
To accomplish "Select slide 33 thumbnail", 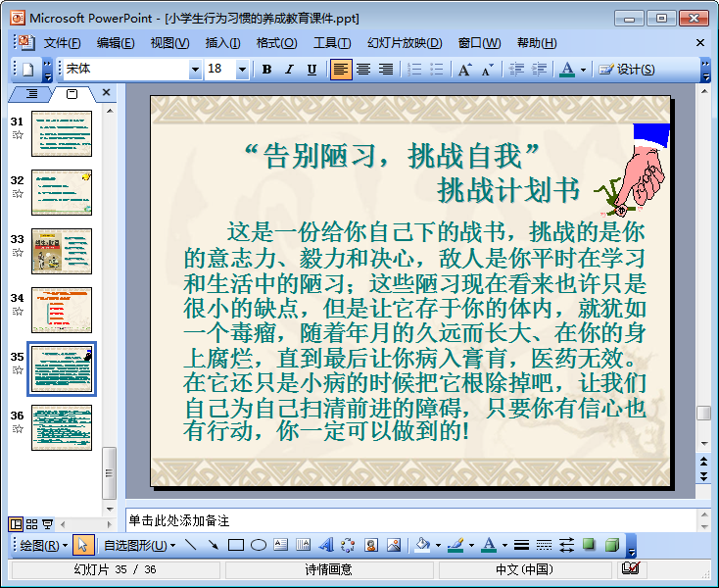I will coord(62,251).
